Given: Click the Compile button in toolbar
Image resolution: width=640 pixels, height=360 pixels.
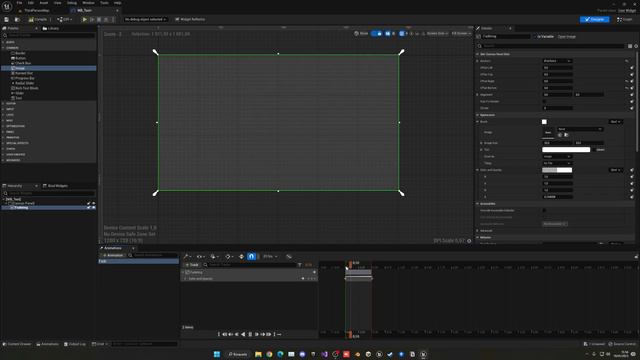Looking at the screenshot, I should pyautogui.click(x=38, y=19).
